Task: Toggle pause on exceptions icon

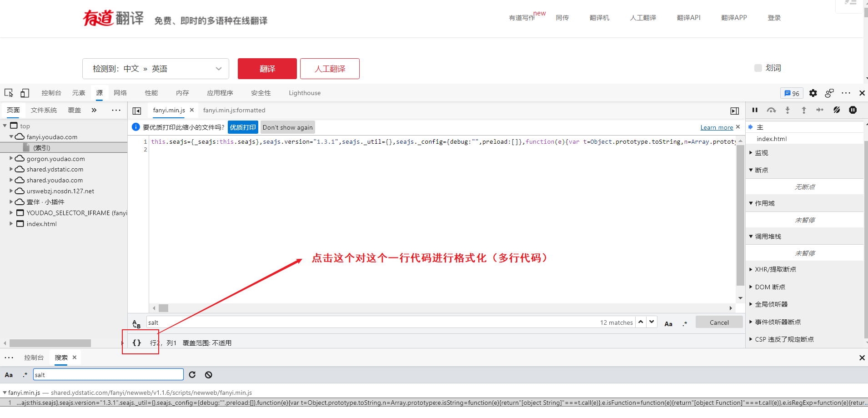Action: pos(853,110)
